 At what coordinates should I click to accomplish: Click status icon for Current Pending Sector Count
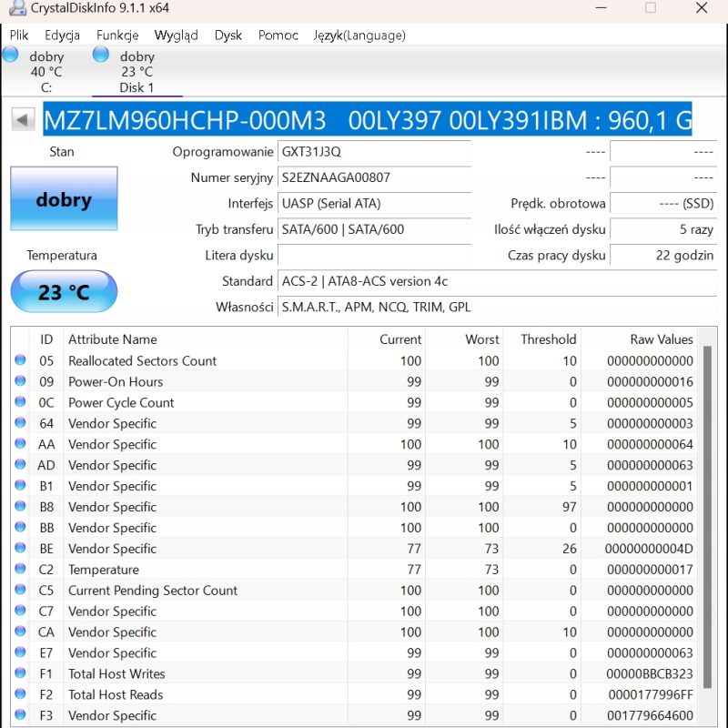20,591
